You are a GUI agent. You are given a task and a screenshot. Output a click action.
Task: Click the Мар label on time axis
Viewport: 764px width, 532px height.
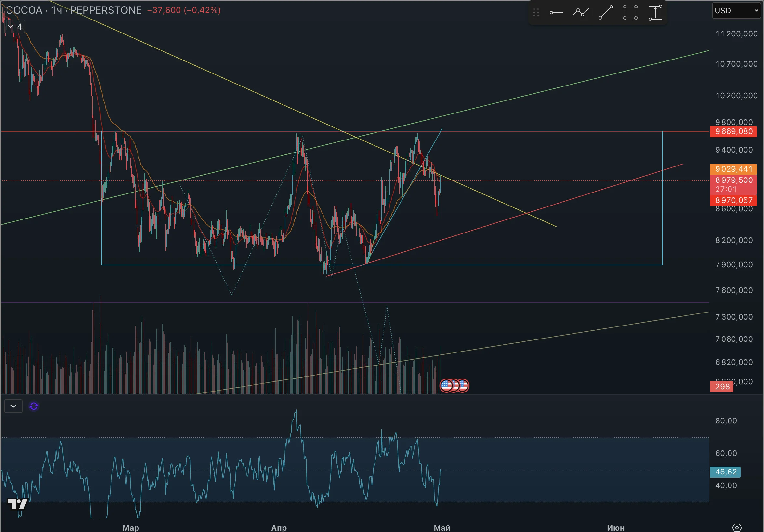131,528
